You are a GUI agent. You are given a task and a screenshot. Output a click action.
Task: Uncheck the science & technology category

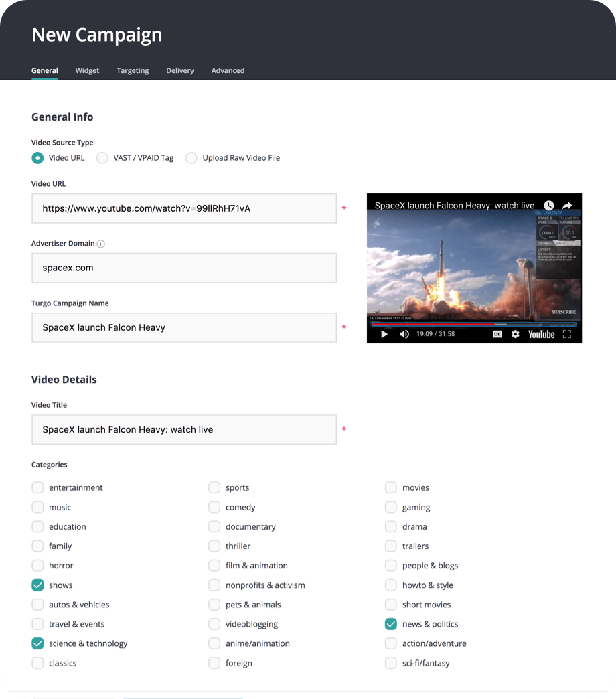[x=38, y=643]
